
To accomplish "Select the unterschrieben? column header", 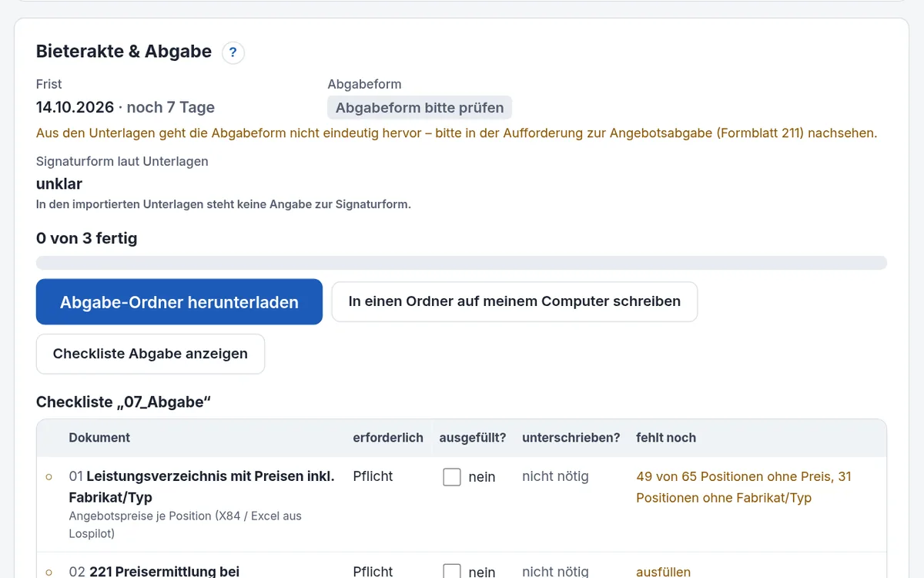I will pos(571,438).
